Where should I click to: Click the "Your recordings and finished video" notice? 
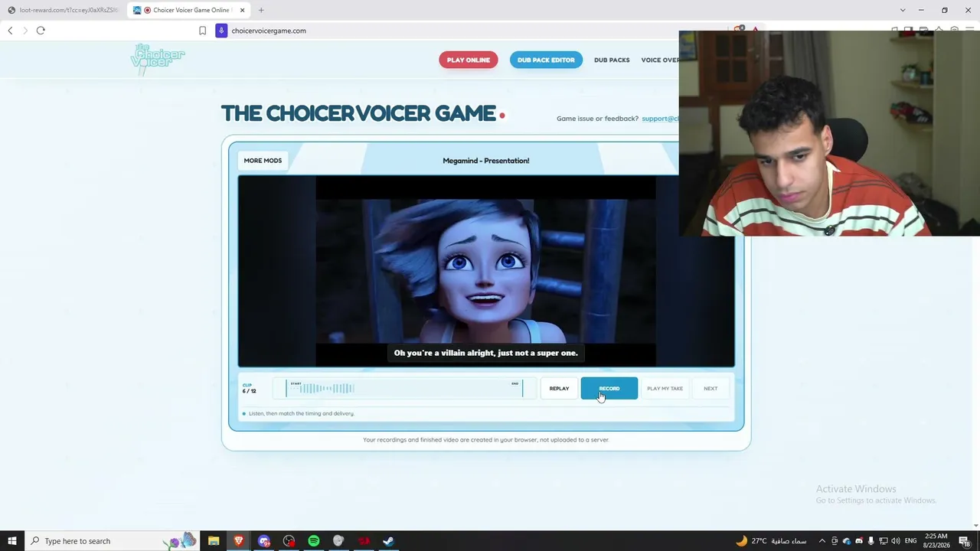(x=486, y=440)
